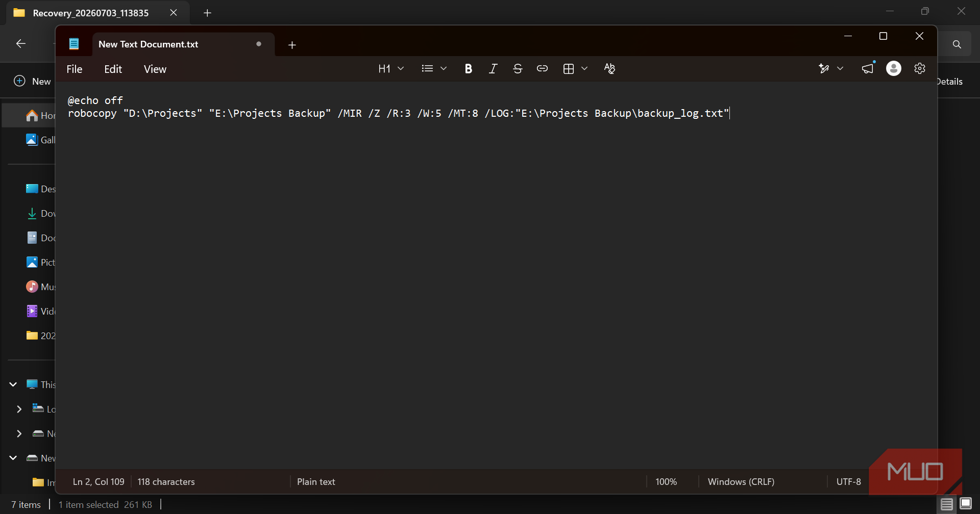
Task: Apply italic formatting in Notepad
Action: 493,69
